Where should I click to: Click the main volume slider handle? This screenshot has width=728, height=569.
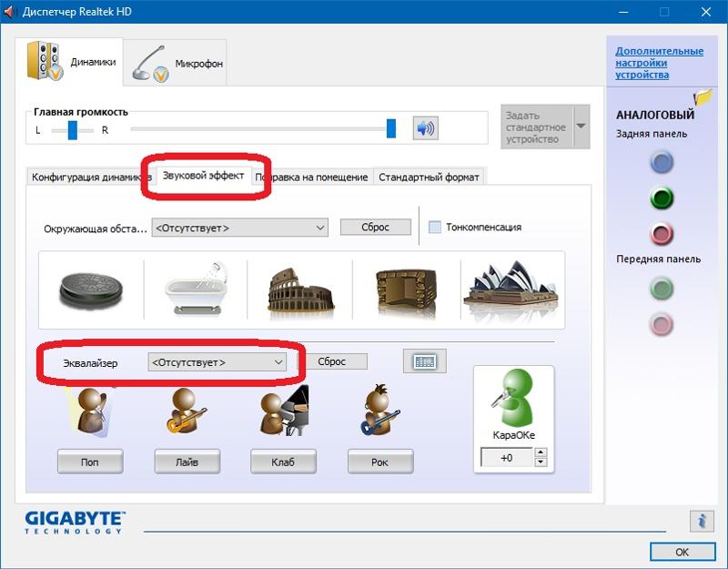391,128
